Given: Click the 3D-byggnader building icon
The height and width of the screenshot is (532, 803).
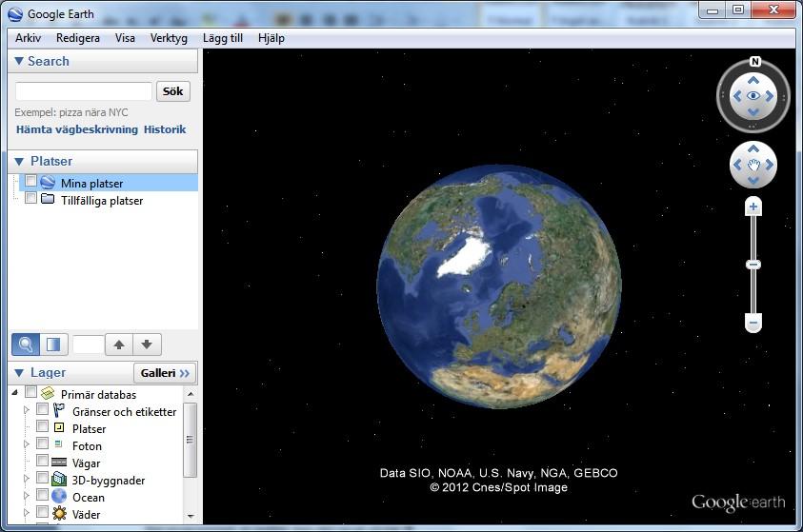Looking at the screenshot, I should 59,479.
